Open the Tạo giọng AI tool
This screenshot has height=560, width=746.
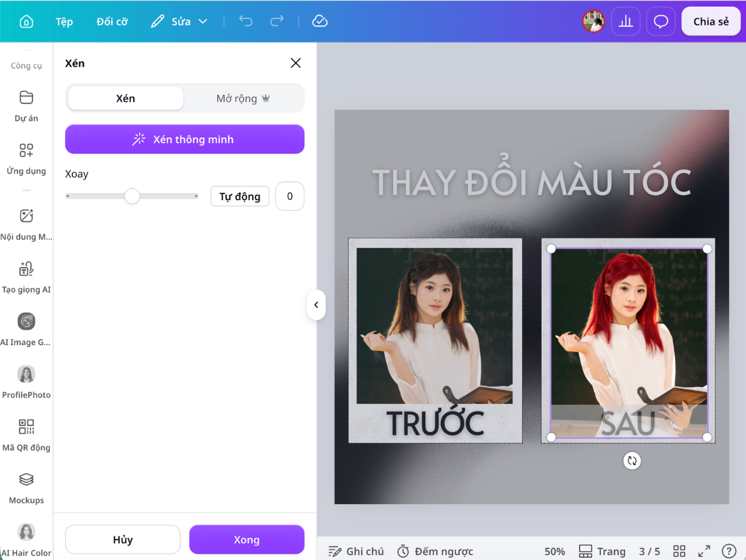(x=26, y=277)
